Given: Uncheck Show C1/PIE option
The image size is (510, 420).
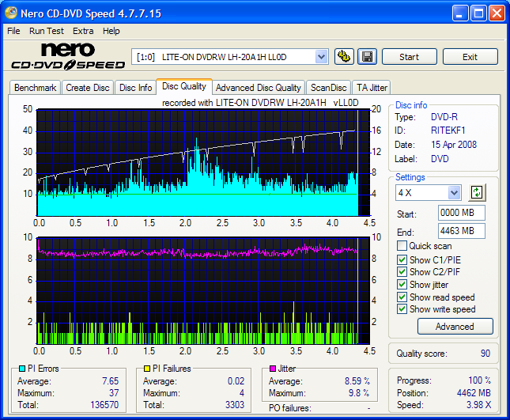Looking at the screenshot, I should click(402, 259).
